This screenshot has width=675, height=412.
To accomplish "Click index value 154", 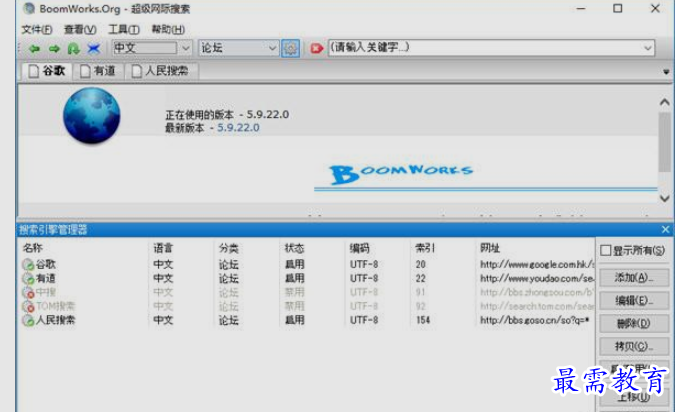I will pyautogui.click(x=423, y=320).
